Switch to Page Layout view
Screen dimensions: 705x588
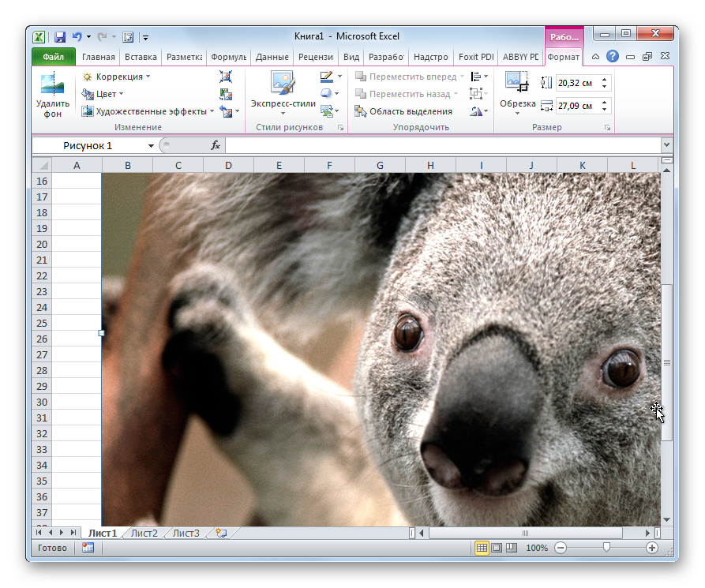497,548
